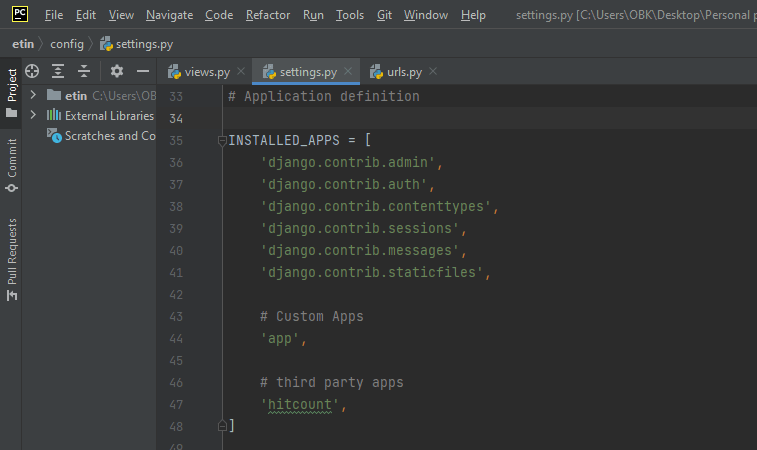Open the View menu

pos(121,15)
